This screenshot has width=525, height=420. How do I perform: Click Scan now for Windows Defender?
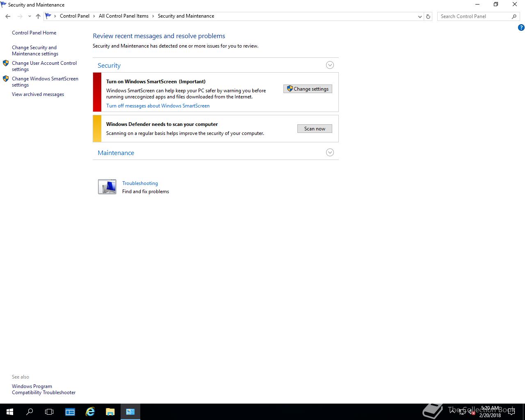[x=315, y=129]
